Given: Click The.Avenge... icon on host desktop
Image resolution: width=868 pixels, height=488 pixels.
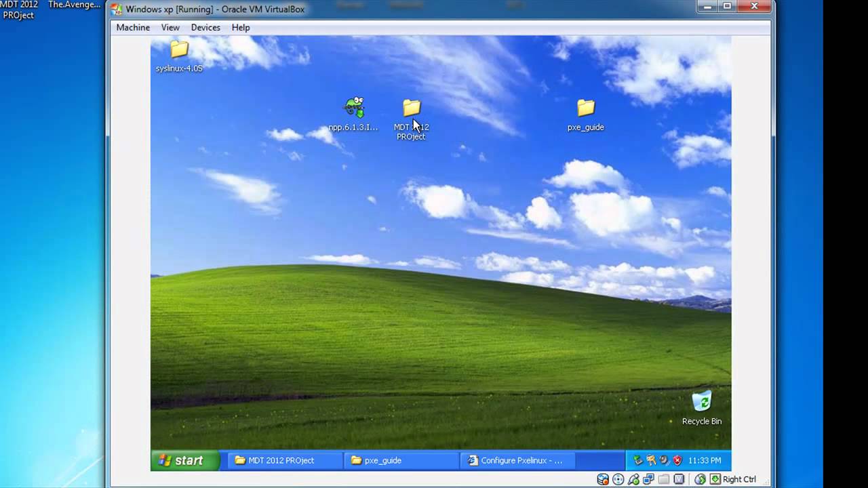Looking at the screenshot, I should [74, 5].
